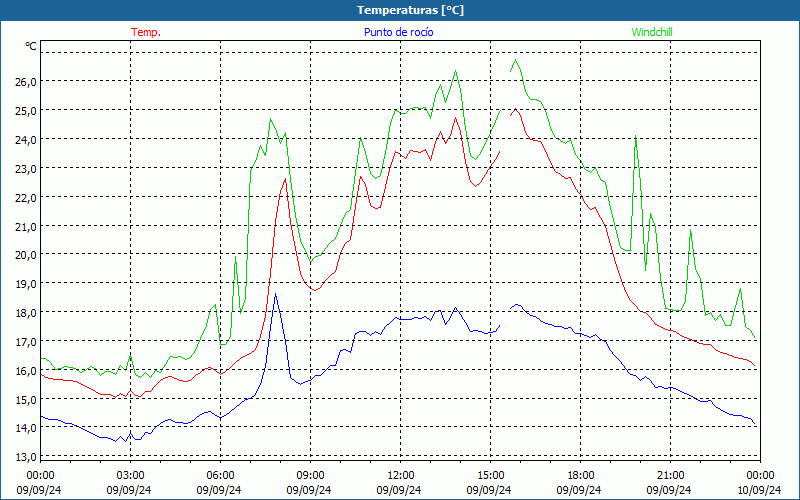This screenshot has width=800, height=500.
Task: Click the 12:00 time axis label
Action: pyautogui.click(x=401, y=476)
